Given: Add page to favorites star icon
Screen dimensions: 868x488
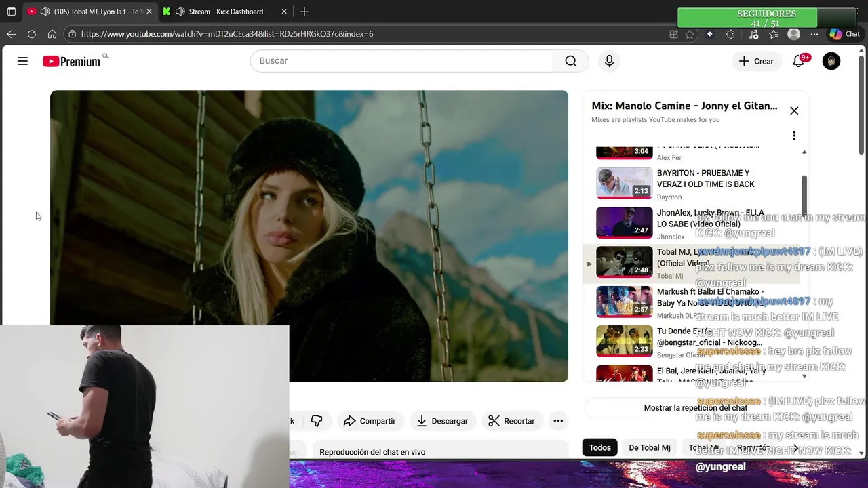Looking at the screenshot, I should (690, 34).
